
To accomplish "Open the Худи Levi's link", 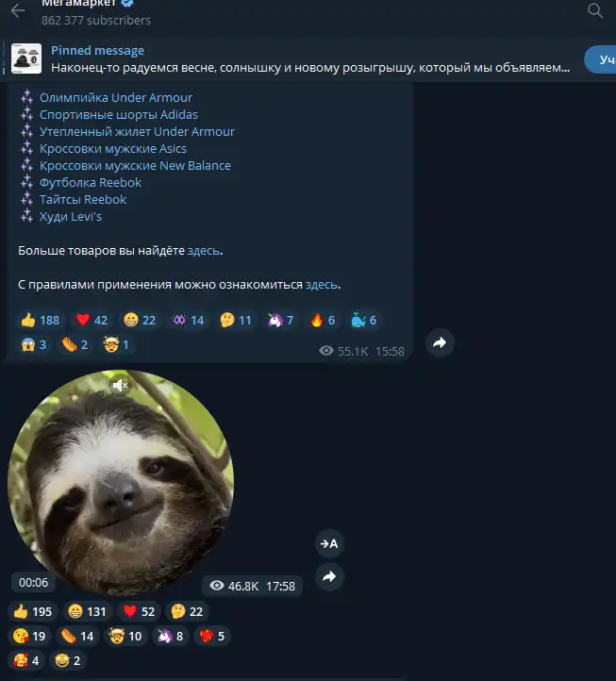I will coord(71,217).
